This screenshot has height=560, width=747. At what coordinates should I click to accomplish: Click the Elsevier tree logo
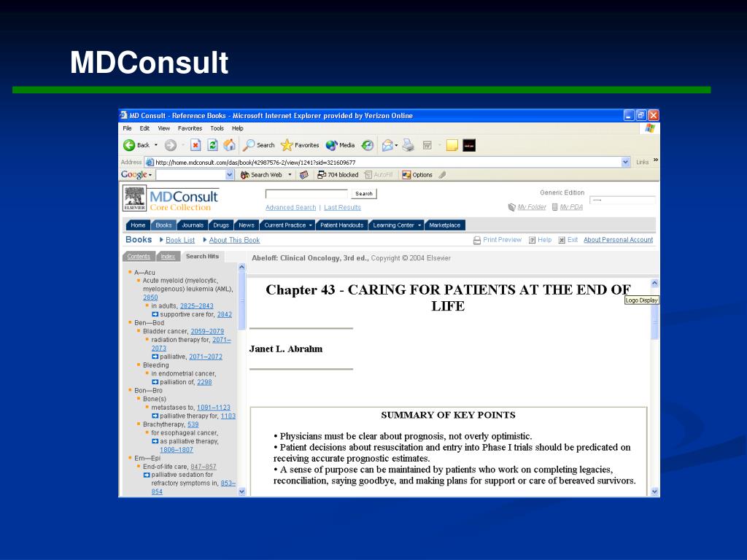135,198
